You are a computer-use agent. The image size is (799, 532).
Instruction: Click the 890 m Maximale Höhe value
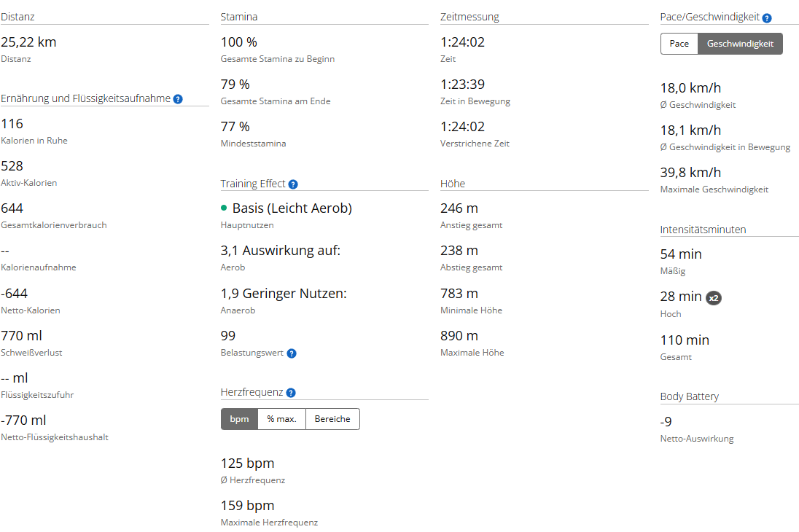point(459,335)
